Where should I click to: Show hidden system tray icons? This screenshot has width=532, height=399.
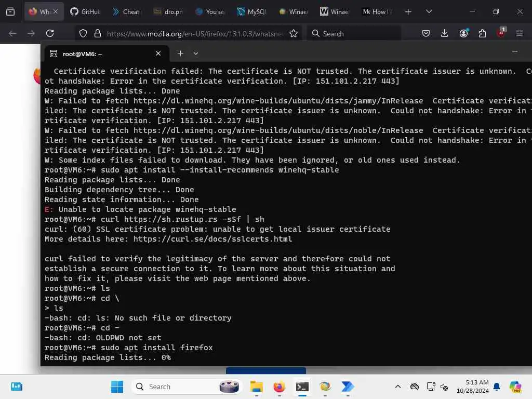(x=398, y=387)
